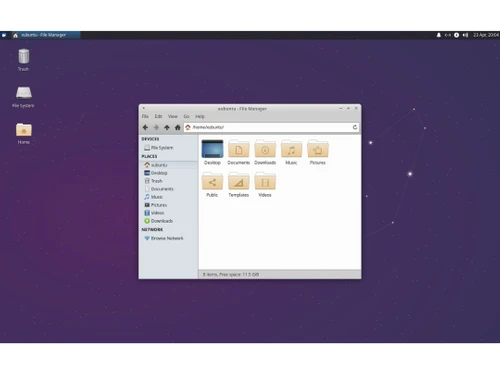Screen dimensions: 500x375
Task: Select the Downloads folder icon
Action: click(x=265, y=152)
